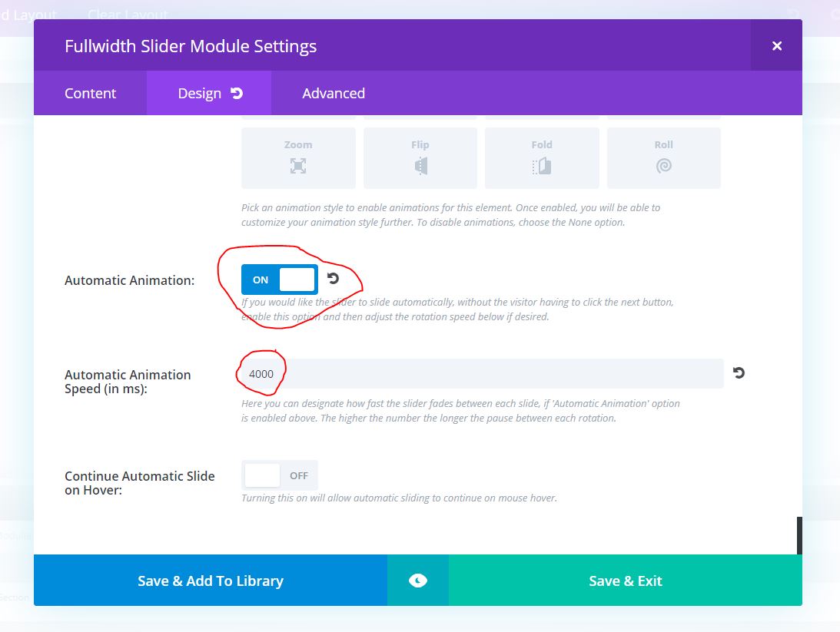Close the Fullwidth Slider Module Settings
The width and height of the screenshot is (840, 632).
[777, 46]
